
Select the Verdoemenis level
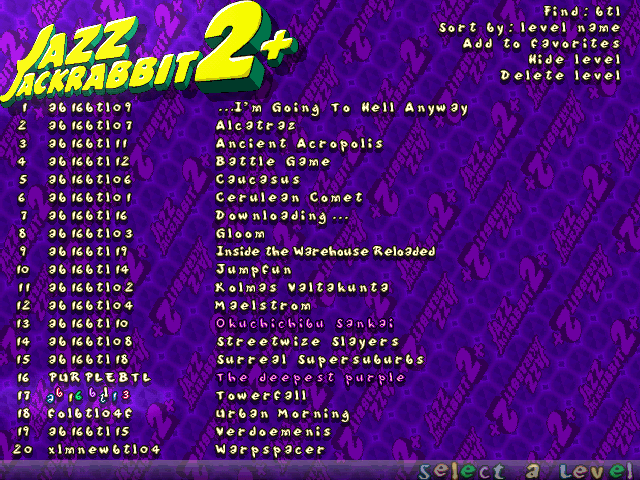tap(273, 431)
